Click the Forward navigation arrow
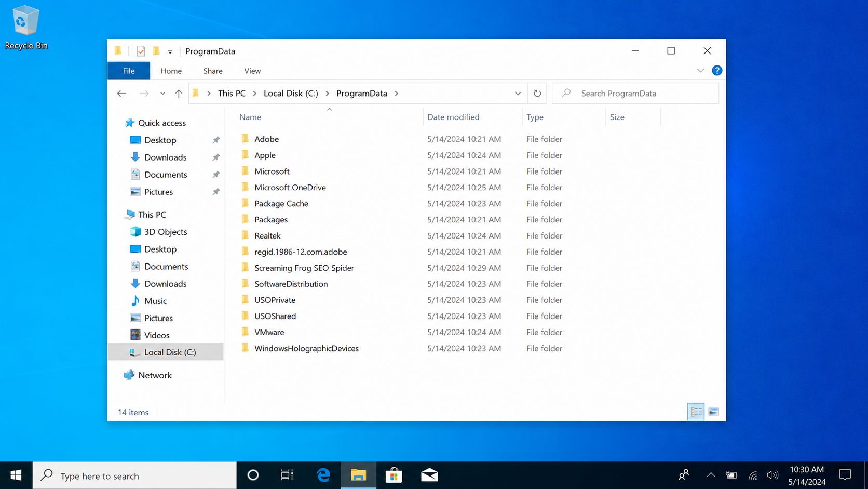 click(144, 94)
